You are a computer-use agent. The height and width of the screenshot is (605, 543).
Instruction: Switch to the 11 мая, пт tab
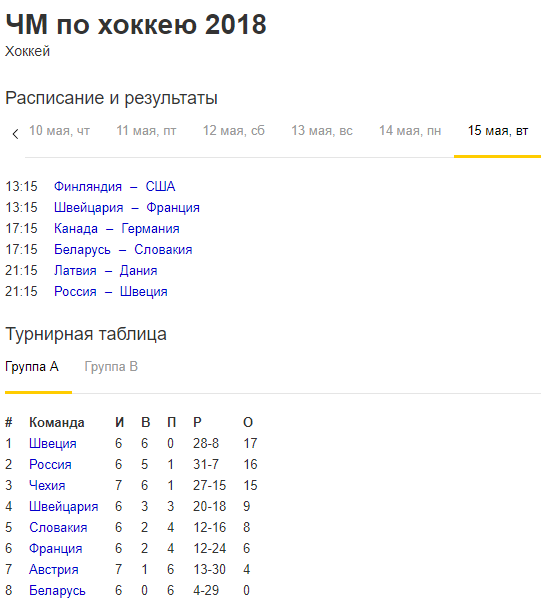146,131
